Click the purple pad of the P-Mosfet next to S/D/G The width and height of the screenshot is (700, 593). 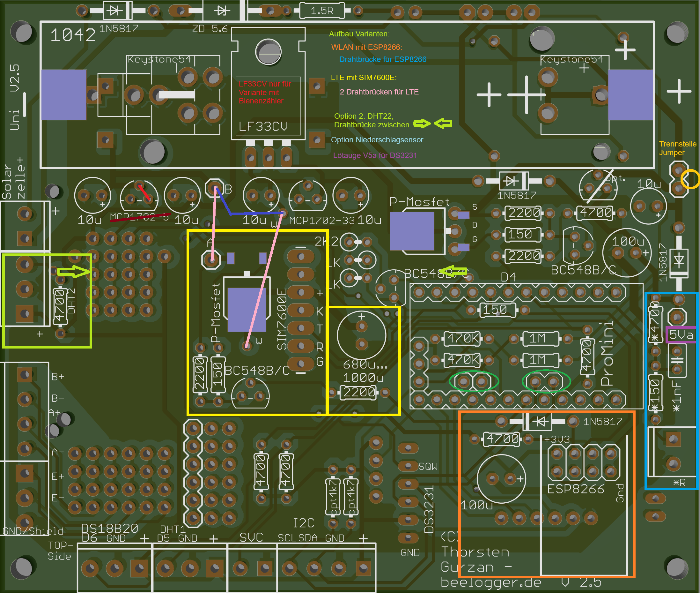pos(412,231)
